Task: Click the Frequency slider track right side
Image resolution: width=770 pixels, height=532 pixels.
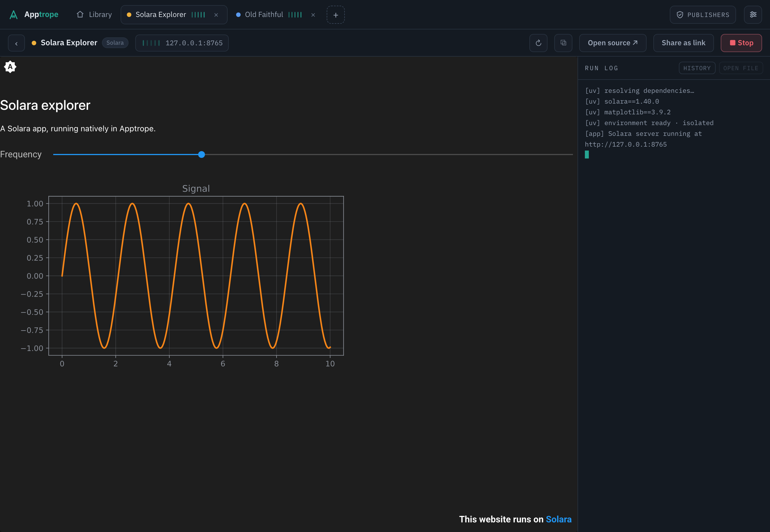Action: pos(389,154)
